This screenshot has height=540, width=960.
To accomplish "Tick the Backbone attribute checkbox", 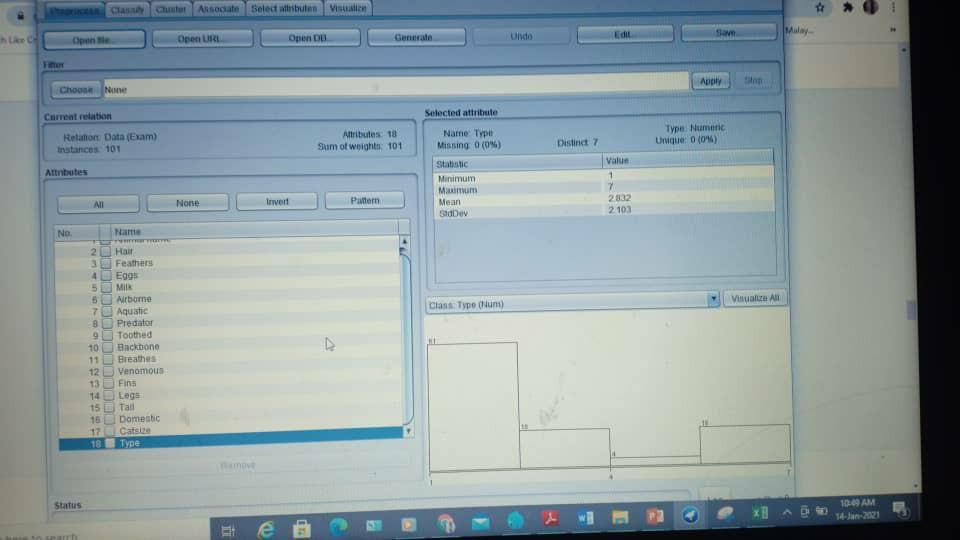I will (108, 347).
